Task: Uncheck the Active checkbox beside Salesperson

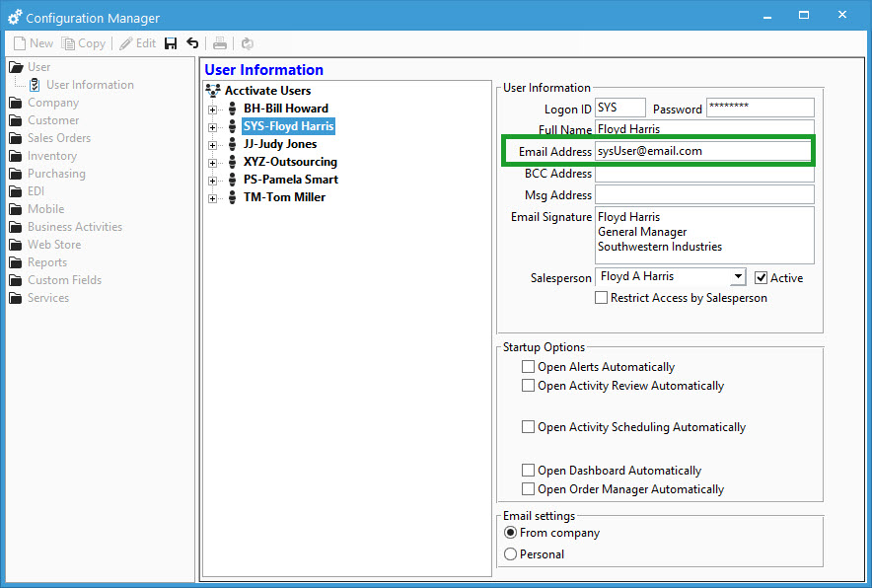Action: point(761,277)
